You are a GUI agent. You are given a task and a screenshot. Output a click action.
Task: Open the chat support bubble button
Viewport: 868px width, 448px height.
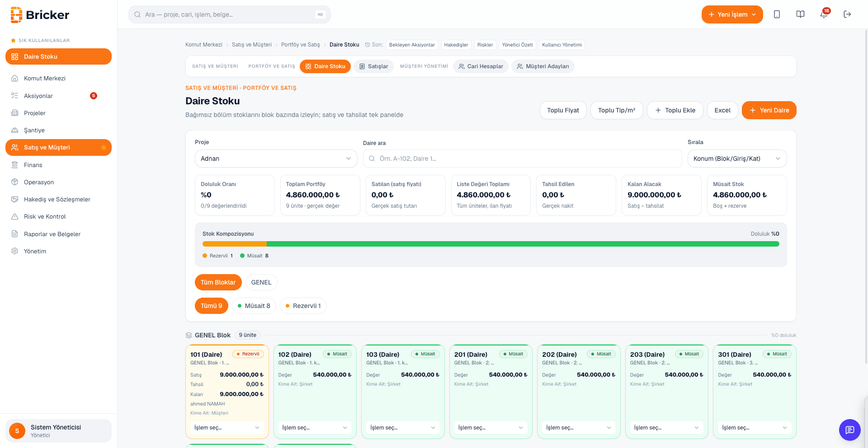849,429
